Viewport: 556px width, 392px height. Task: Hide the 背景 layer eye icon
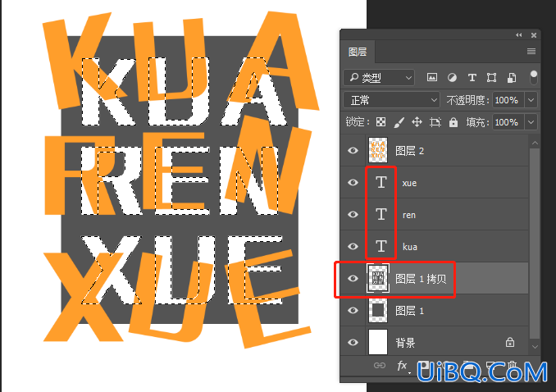353,342
